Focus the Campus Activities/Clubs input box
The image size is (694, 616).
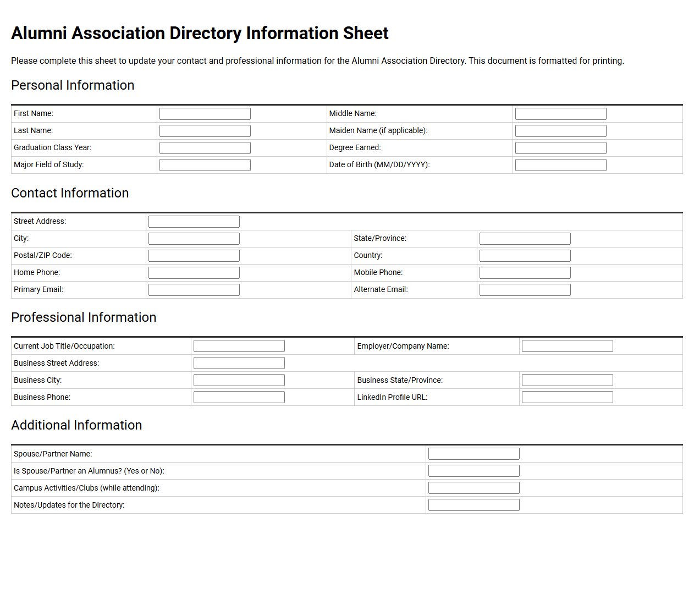[474, 488]
